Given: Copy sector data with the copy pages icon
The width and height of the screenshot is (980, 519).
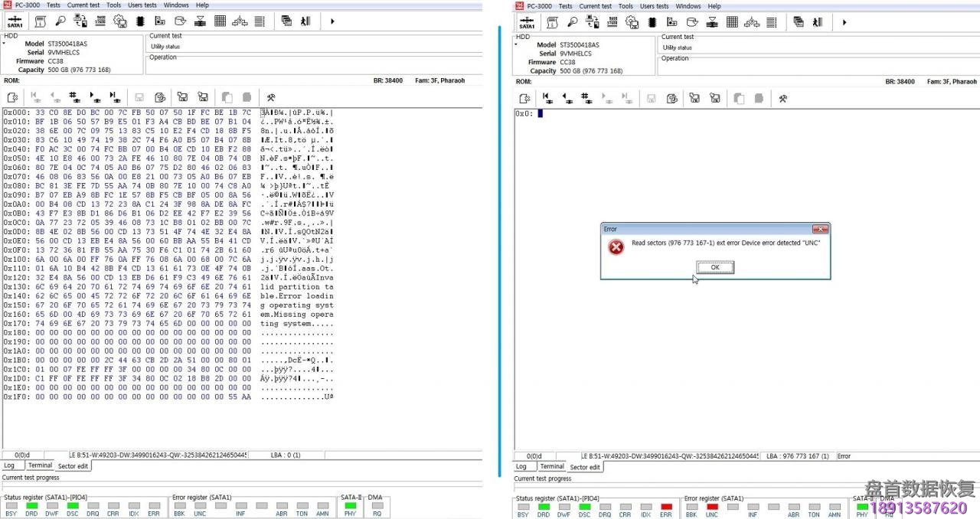Looking at the screenshot, I should click(228, 97).
